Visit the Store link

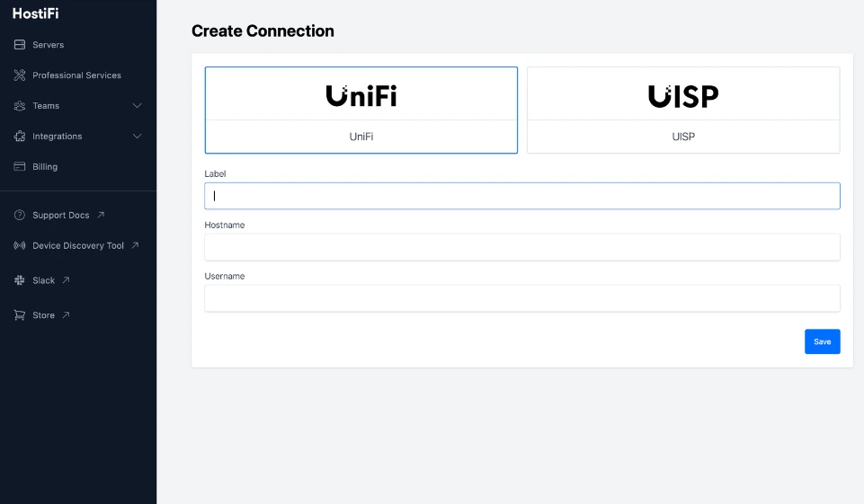[x=43, y=315]
